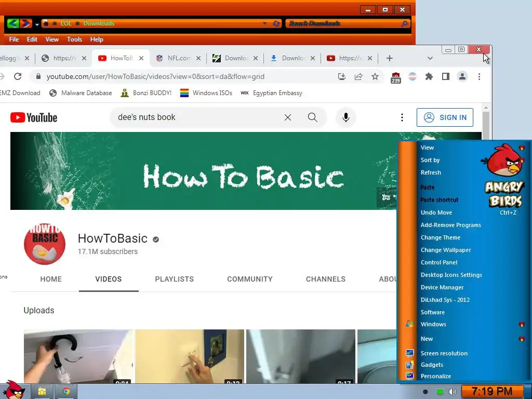Expand Chrome tab search chevron

coord(430,58)
